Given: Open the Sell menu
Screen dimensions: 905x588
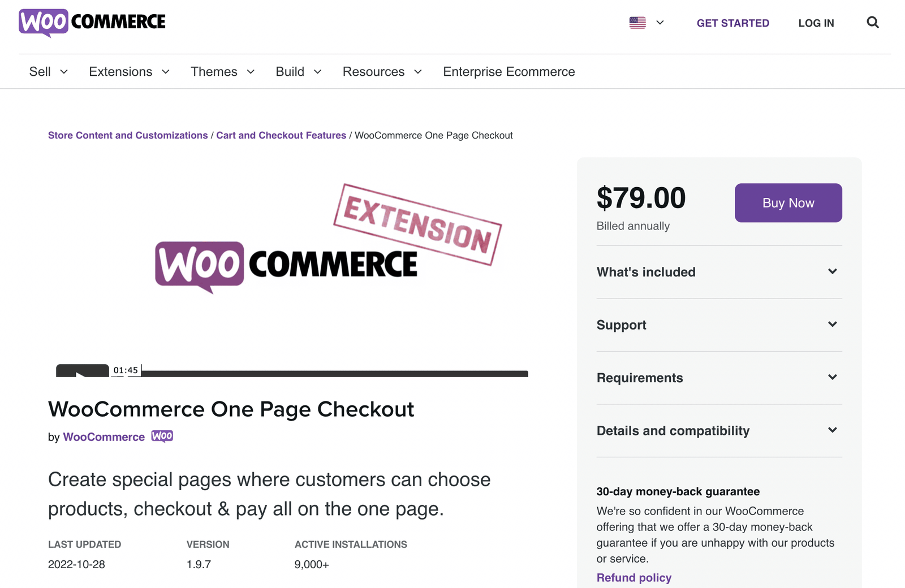Looking at the screenshot, I should [49, 72].
